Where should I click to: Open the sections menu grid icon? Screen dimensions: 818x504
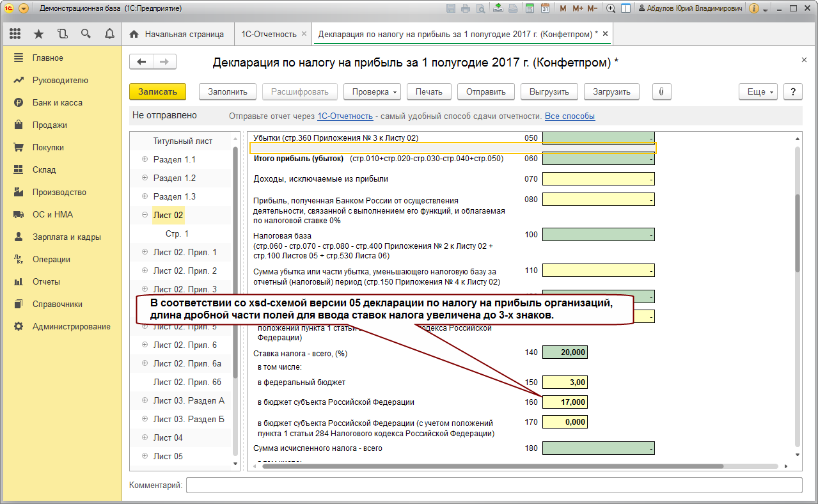pos(15,34)
